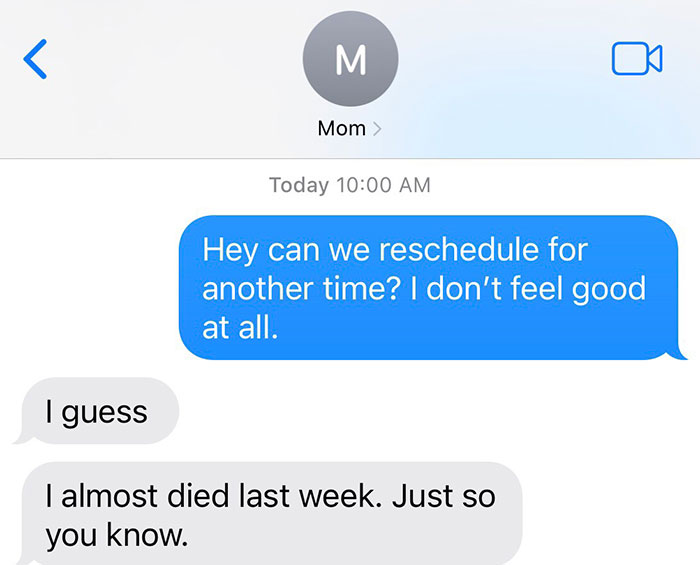Image resolution: width=700 pixels, height=565 pixels.
Task: Click the tail of the blue bubble
Action: 682,353
